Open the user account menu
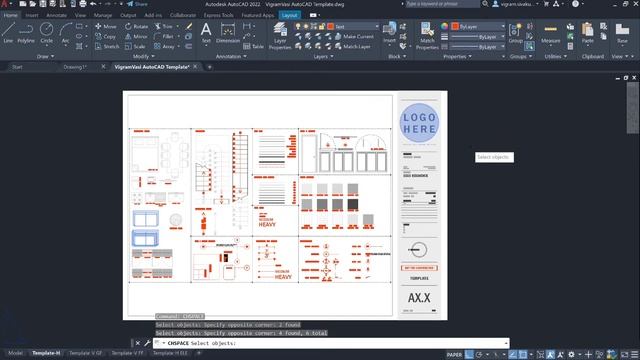 coord(516,4)
